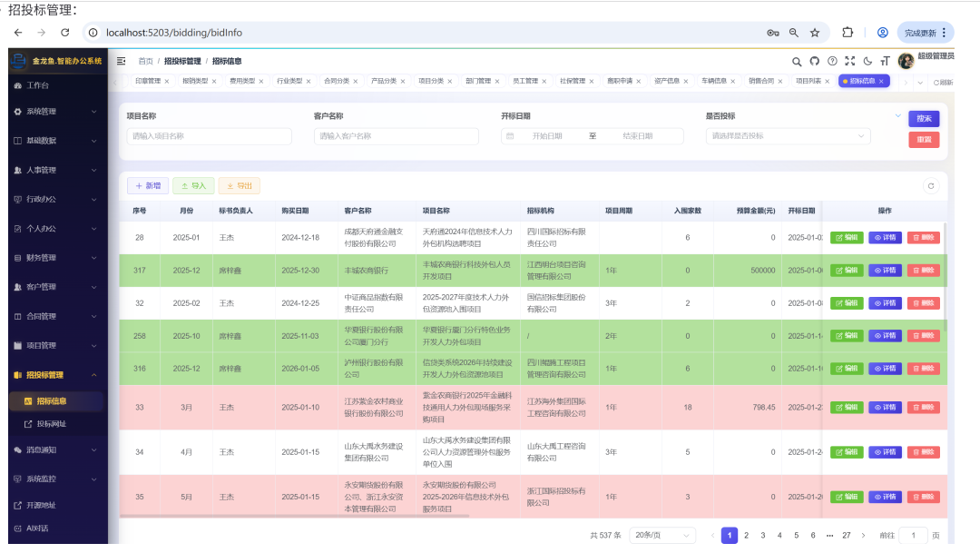Viewport: 980px width, 553px height.
Task: Close the 项目列表 tab
Action: tap(827, 82)
